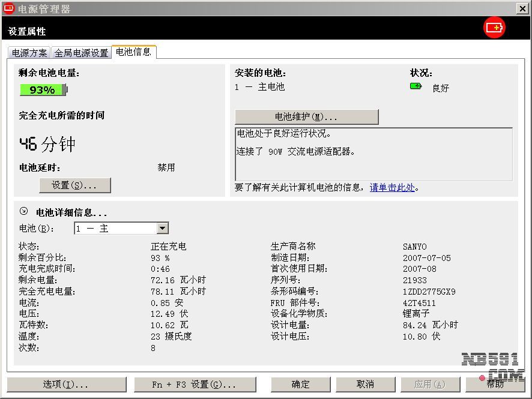This screenshot has height=399, width=532.
Task: Follow the 请单击此处 link
Action: click(392, 187)
